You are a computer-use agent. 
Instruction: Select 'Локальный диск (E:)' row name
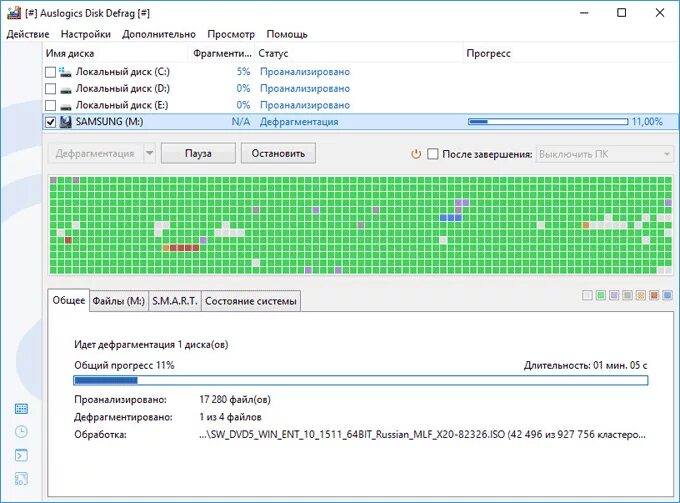coord(122,105)
